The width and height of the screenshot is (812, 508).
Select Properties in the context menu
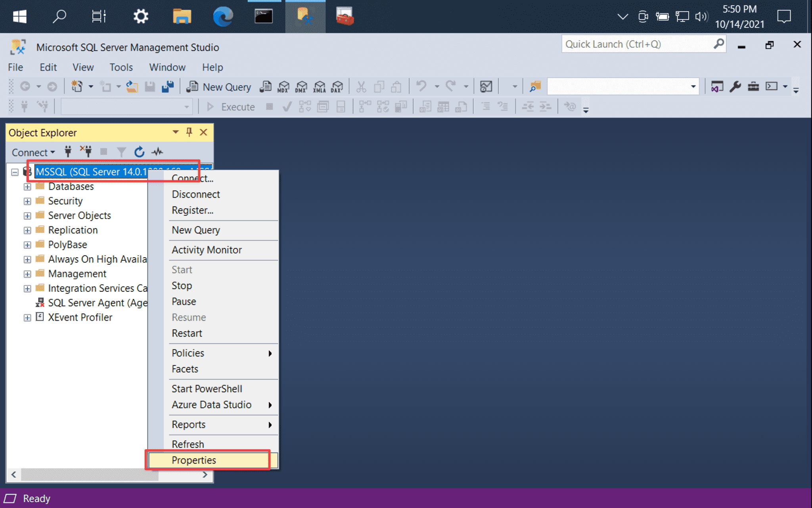pos(213,460)
